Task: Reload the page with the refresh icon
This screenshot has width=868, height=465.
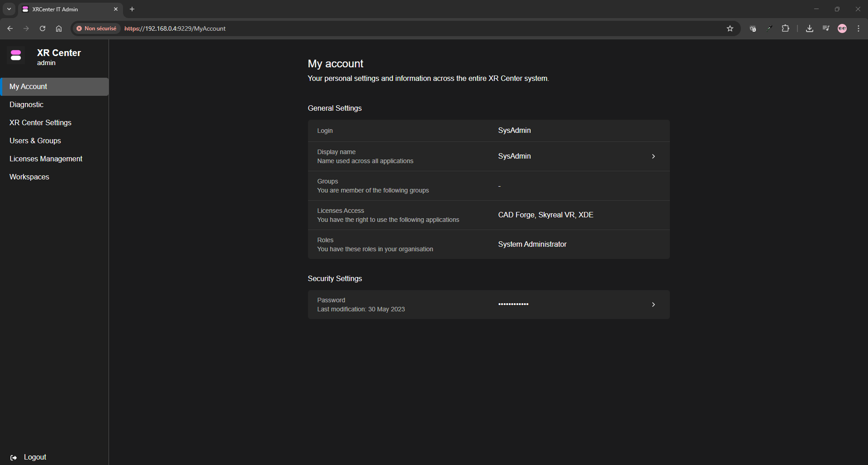Action: [43, 28]
